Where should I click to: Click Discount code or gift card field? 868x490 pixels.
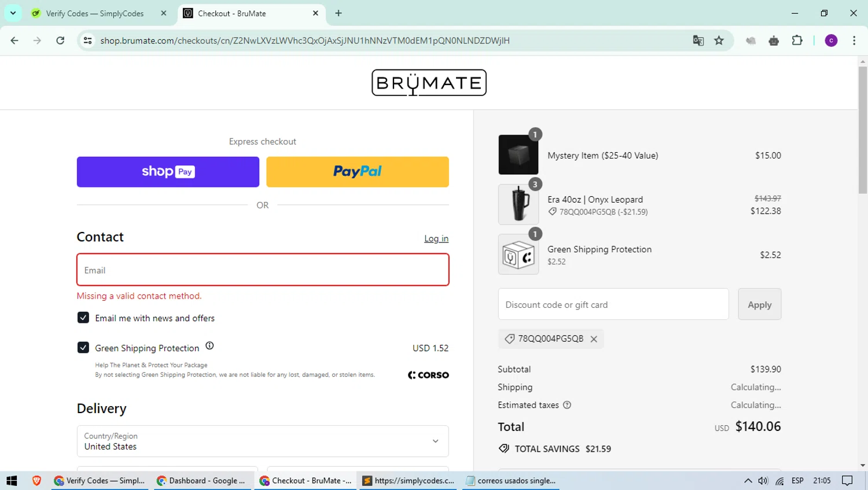[613, 304]
